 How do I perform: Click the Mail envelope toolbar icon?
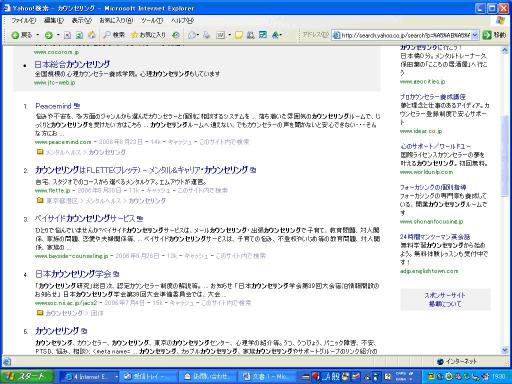[x=192, y=35]
